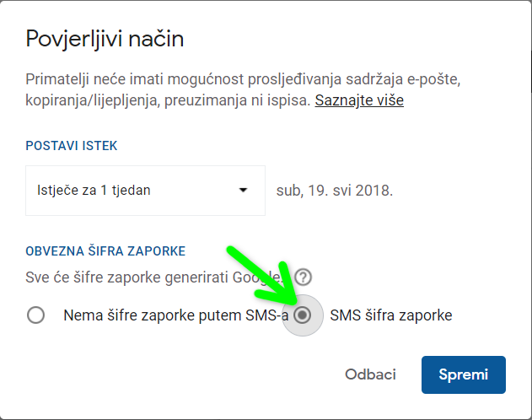Image resolution: width=532 pixels, height=420 pixels.
Task: Save settings with the 'Spremi' button
Action: [464, 374]
